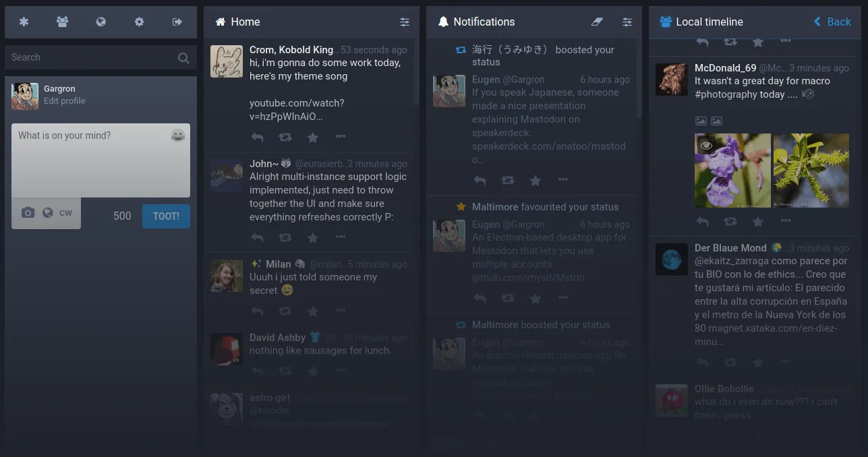Open the federated timeline globe icon
868x457 pixels.
point(100,22)
